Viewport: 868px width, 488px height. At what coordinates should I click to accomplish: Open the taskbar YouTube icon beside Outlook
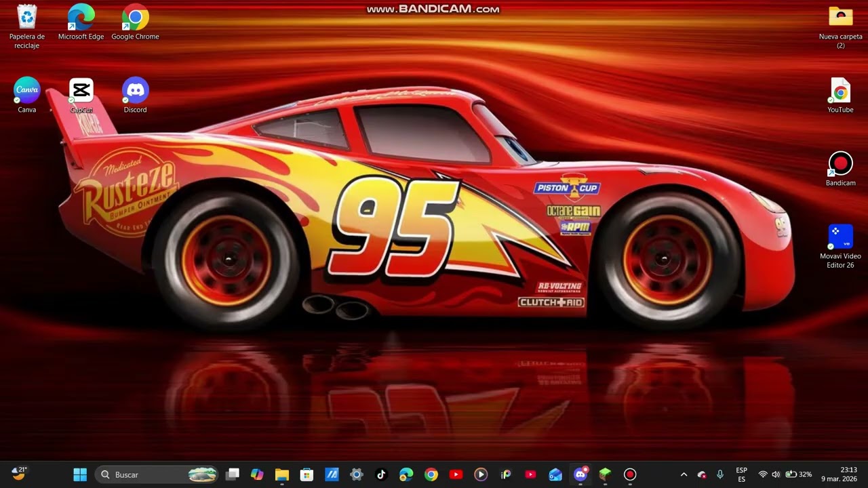pos(530,474)
